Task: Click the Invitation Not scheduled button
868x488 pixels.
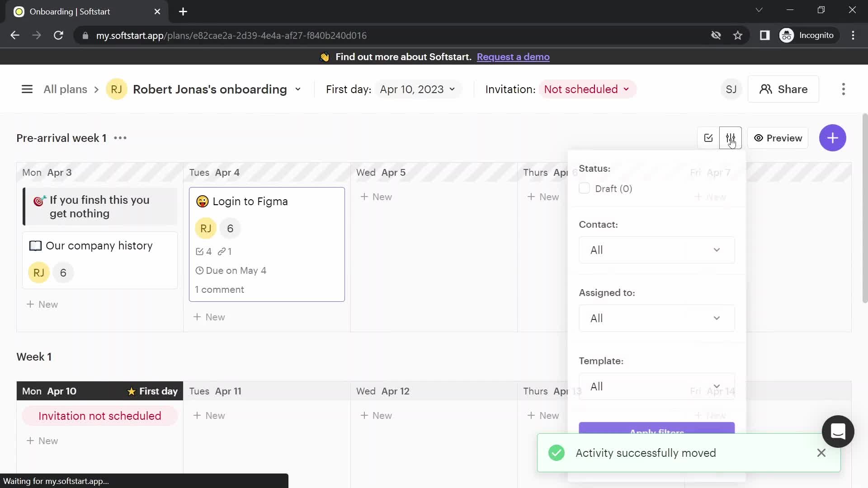Action: click(587, 89)
